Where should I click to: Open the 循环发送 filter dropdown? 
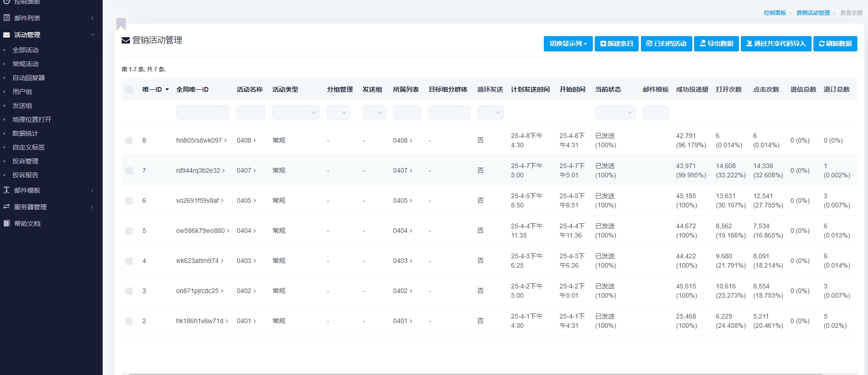(490, 112)
